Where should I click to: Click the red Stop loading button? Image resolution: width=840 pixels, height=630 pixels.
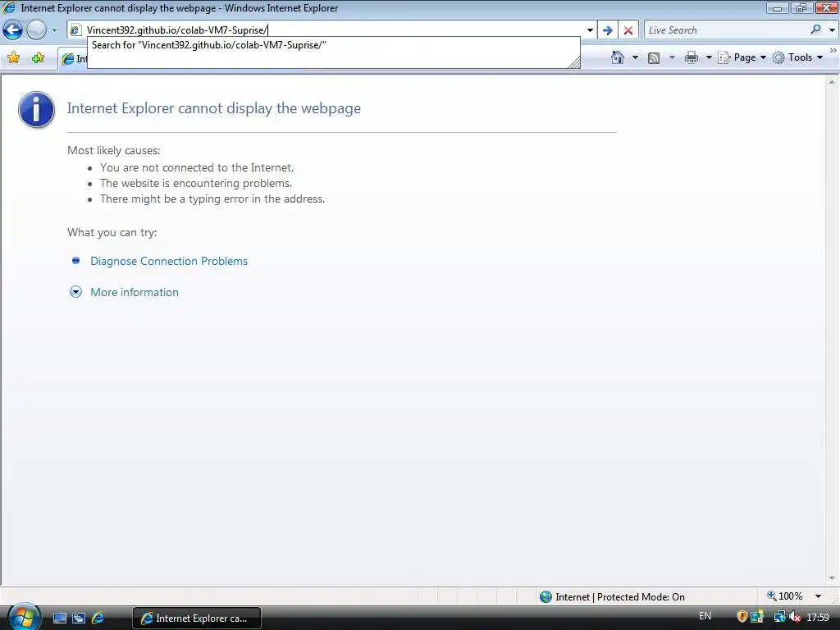[628, 30]
